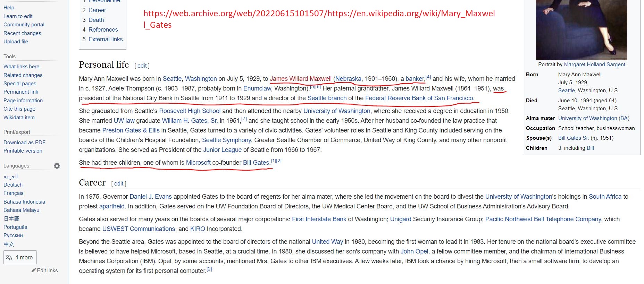The height and width of the screenshot is (284, 644).
Task: Open the Seattle branch link
Action: pos(327,98)
